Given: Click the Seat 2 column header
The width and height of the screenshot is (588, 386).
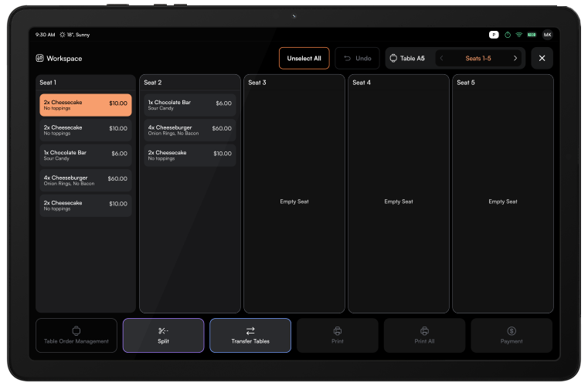Looking at the screenshot, I should point(190,83).
